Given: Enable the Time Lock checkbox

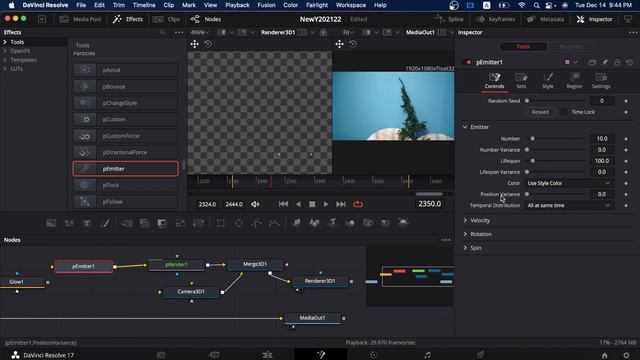Looking at the screenshot, I should point(564,112).
